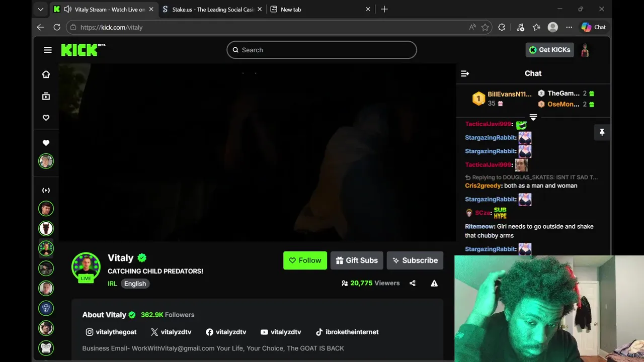Image resolution: width=644 pixels, height=362 pixels.
Task: Report the stream with warning icon
Action: (x=434, y=283)
